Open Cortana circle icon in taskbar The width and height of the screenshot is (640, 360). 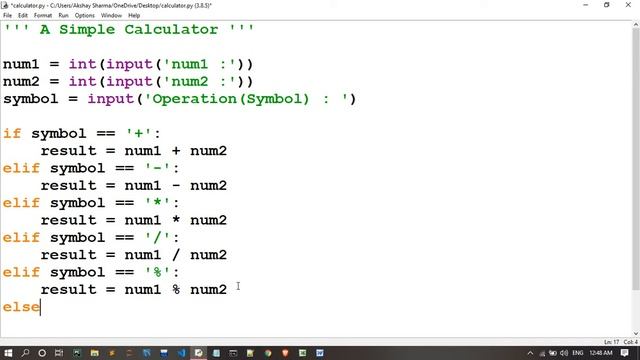click(x=42, y=353)
